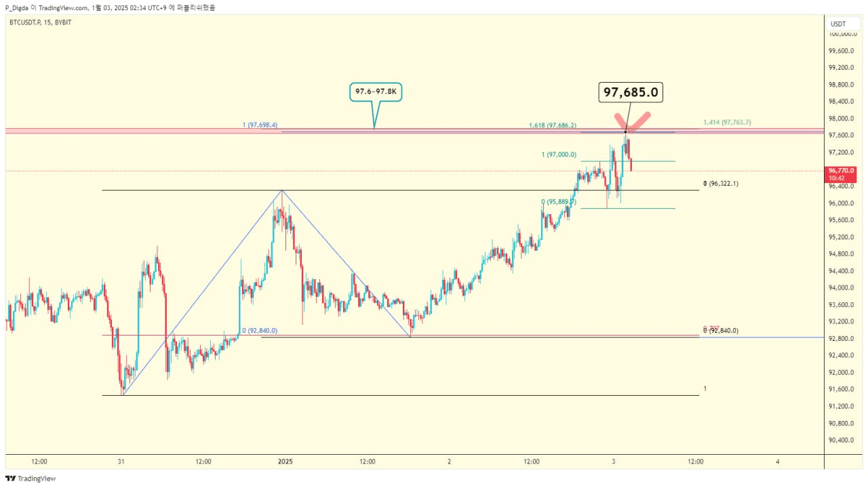
Task: Click the 95,600.0 price axis label
Action: click(840, 220)
